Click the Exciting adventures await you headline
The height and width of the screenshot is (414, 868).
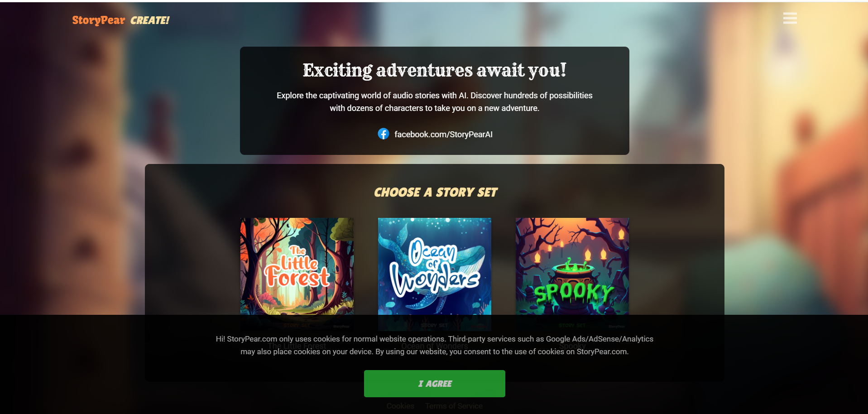435,70
